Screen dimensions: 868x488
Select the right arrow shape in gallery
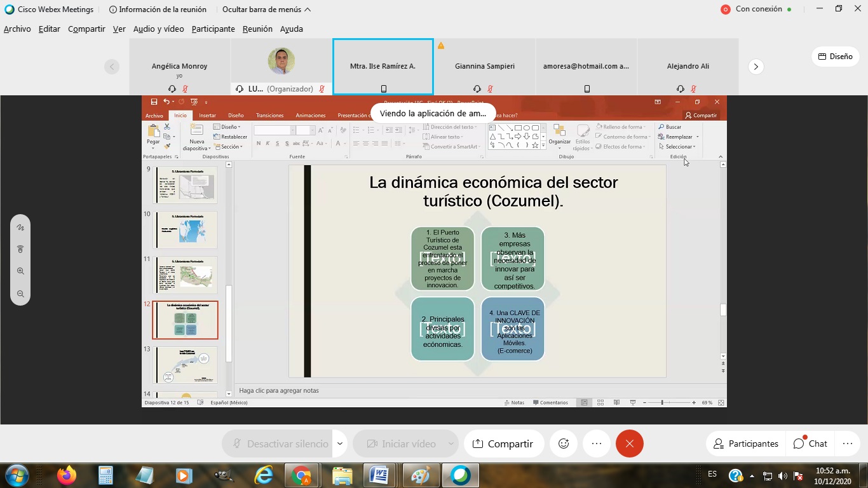pyautogui.click(x=519, y=137)
